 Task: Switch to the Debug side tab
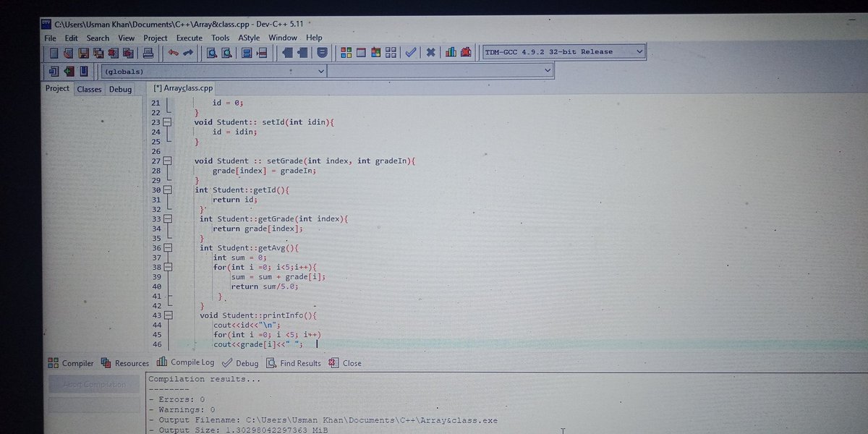click(x=121, y=89)
